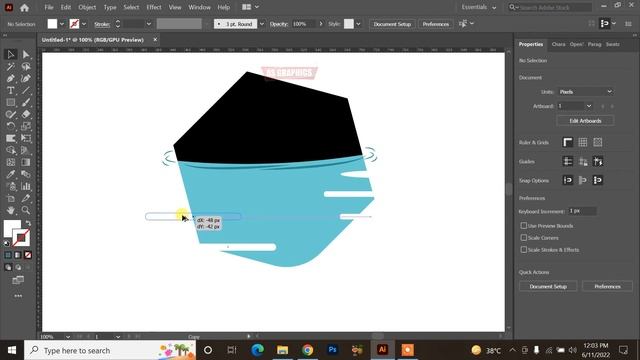
Task: Select the Lasso tool
Action: tap(26, 66)
